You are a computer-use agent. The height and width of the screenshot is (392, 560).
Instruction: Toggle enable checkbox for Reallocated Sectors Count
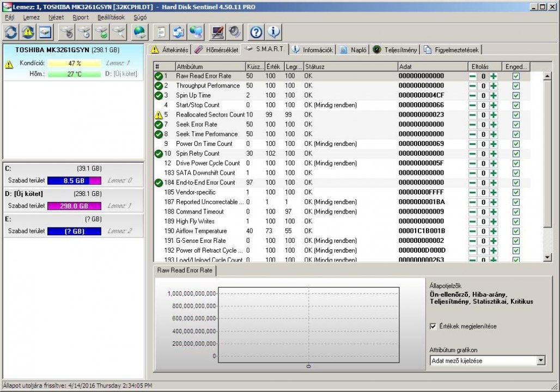[516, 115]
